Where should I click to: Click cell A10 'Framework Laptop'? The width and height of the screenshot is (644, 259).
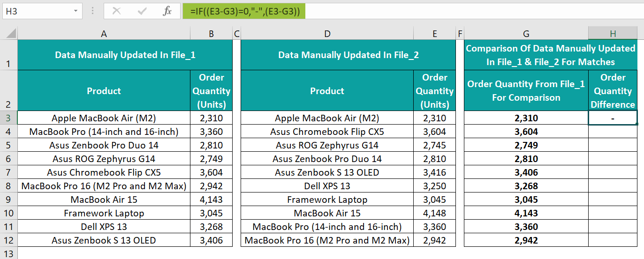(x=104, y=213)
